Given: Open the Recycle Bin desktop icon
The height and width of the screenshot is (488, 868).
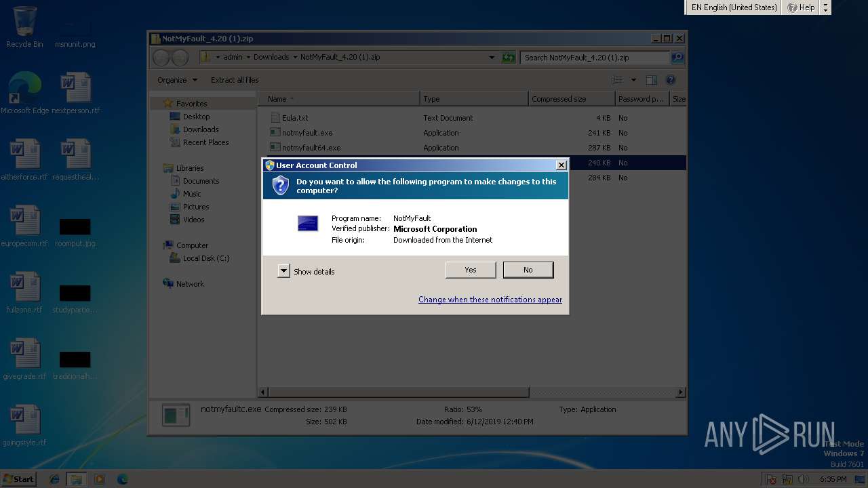Looking at the screenshot, I should 24,27.
